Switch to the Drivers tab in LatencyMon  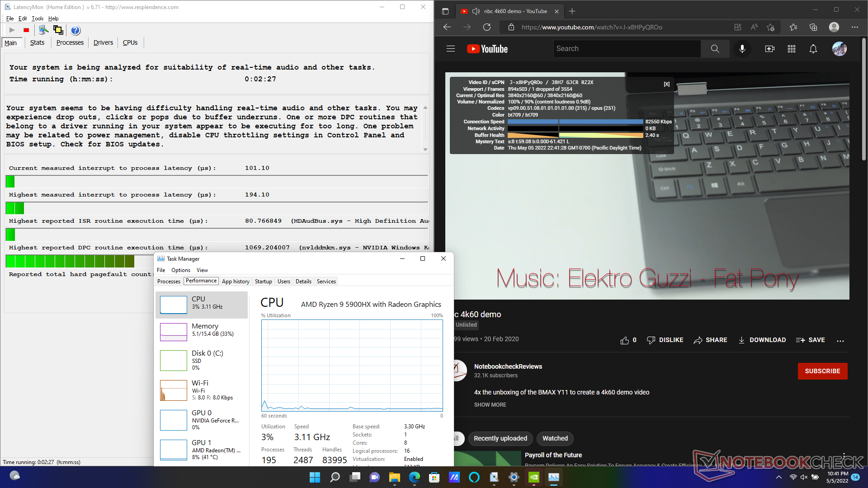103,42
